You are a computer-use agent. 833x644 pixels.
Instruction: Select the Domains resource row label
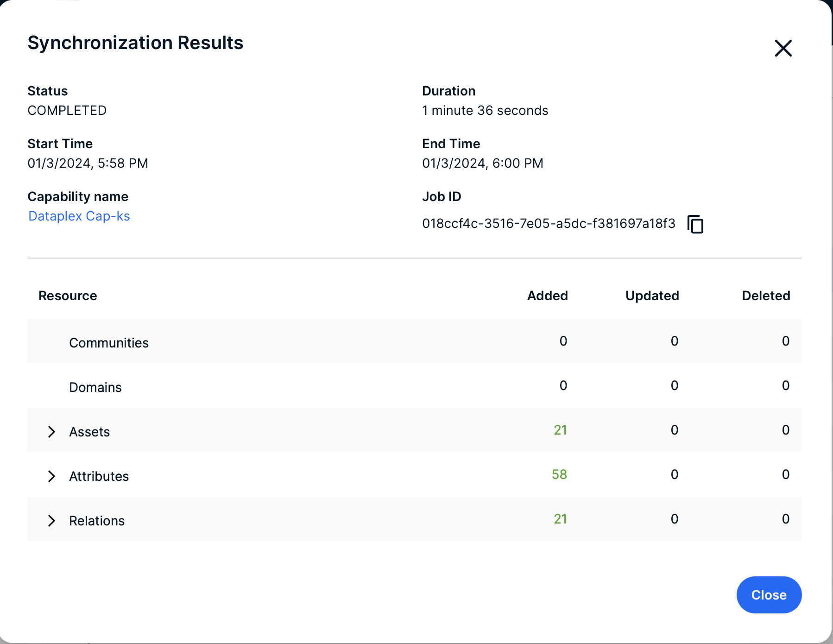click(95, 387)
